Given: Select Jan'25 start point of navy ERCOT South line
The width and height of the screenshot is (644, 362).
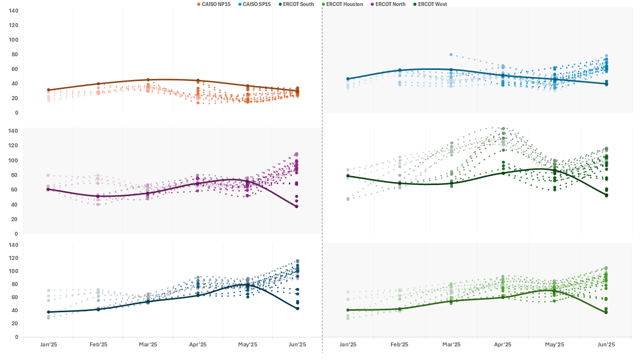Looking at the screenshot, I should tap(49, 312).
